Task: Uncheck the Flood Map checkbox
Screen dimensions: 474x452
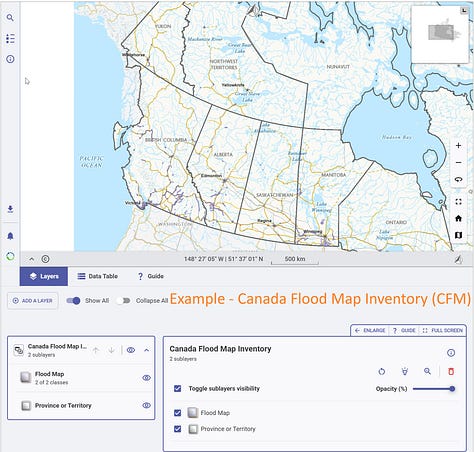Action: pyautogui.click(x=178, y=413)
